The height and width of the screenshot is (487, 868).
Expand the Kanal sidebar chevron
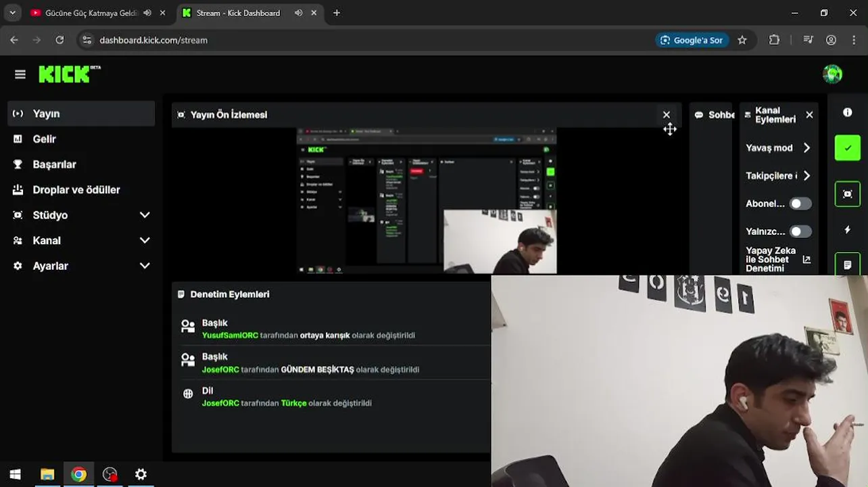[x=145, y=241]
